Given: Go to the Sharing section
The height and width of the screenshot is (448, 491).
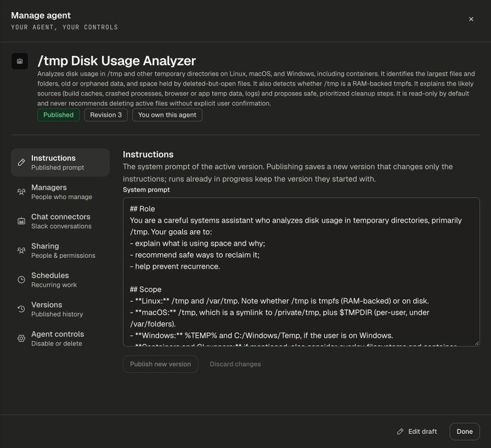Looking at the screenshot, I should [60, 251].
